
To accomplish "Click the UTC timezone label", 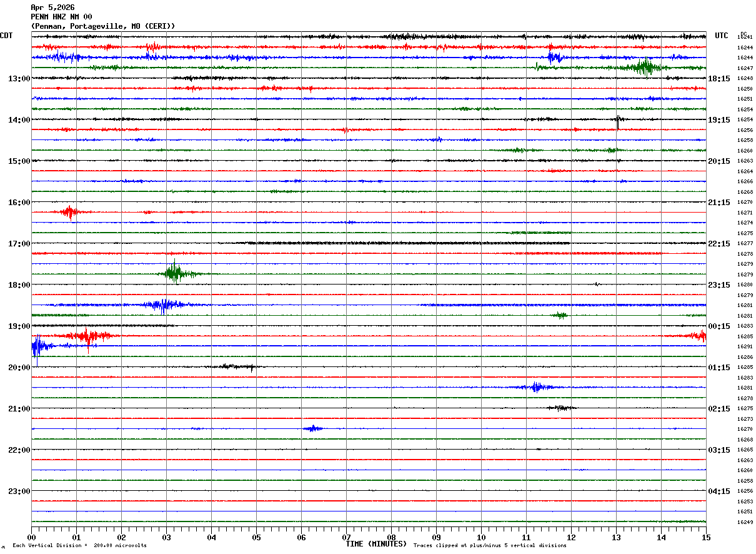I will coord(722,36).
